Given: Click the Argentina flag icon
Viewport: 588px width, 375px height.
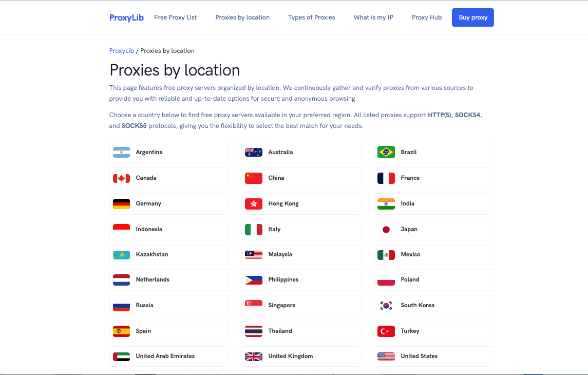Looking at the screenshot, I should click(122, 152).
